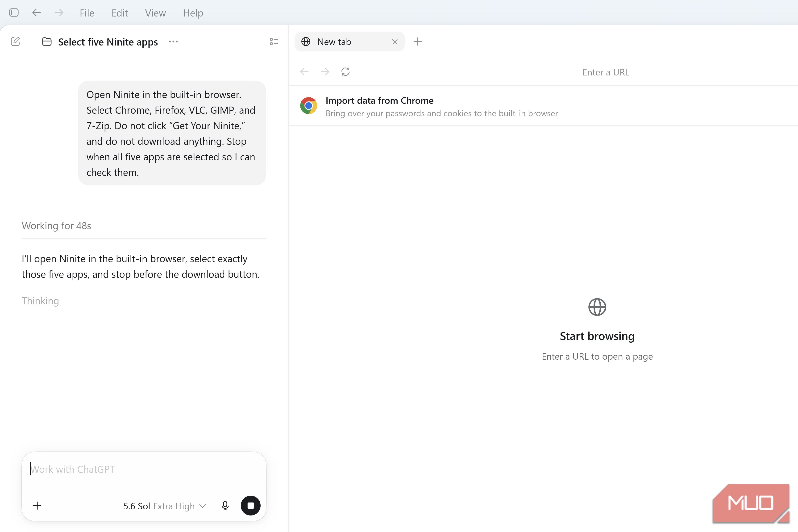Click the Chrome logo icon
Viewport: 798px width, 532px height.
[308, 105]
